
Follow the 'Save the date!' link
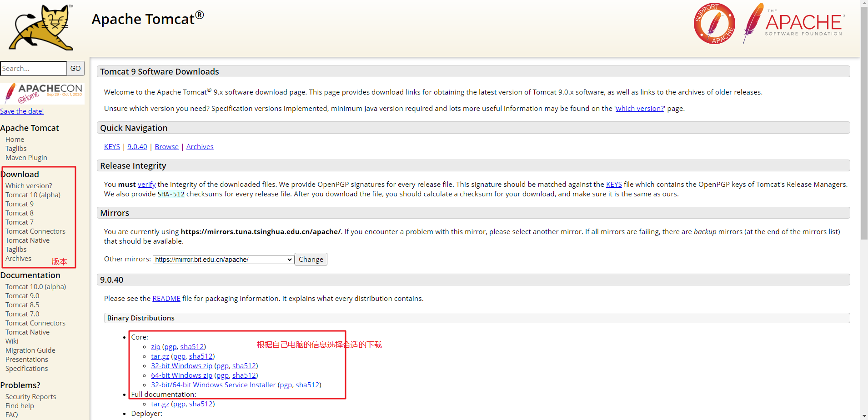tap(22, 111)
